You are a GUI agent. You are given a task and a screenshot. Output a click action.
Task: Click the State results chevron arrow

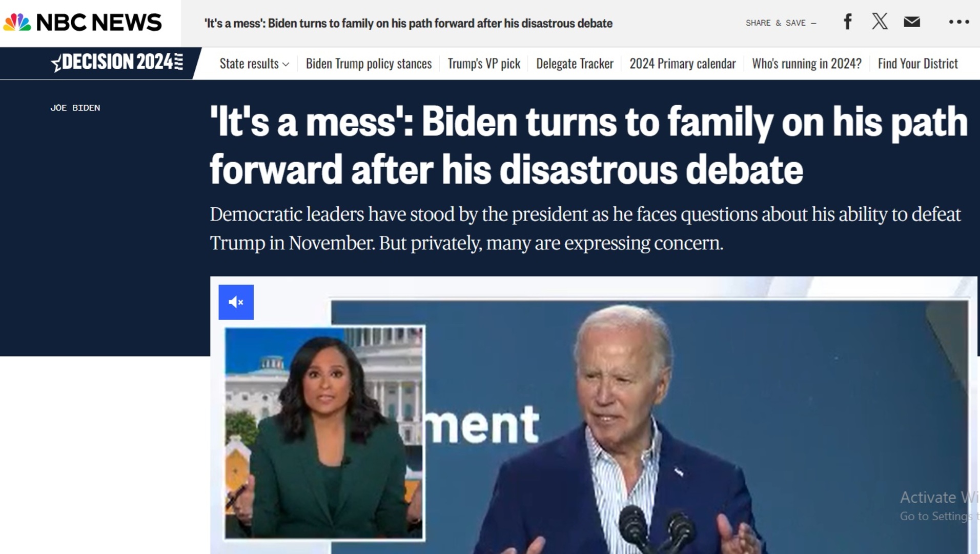point(286,64)
